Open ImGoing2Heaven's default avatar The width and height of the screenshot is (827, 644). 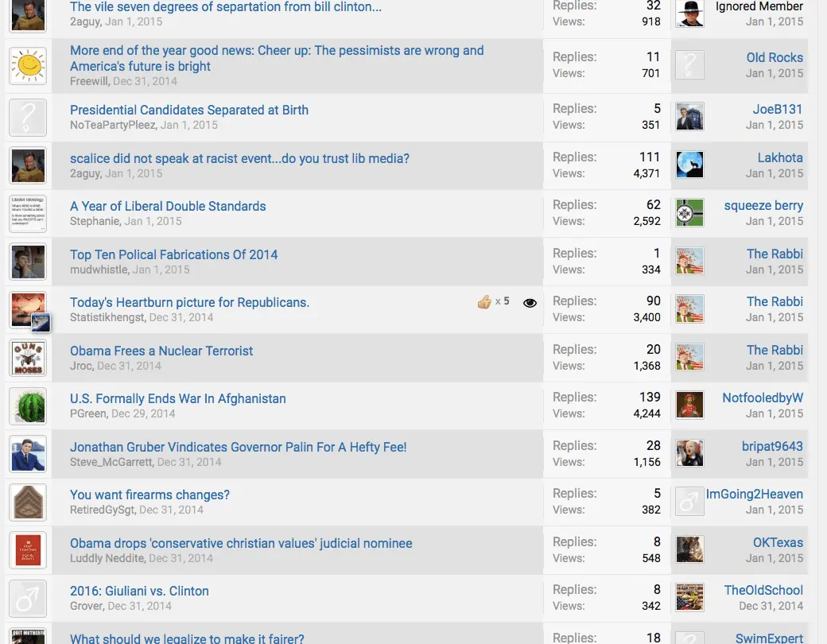pos(690,501)
